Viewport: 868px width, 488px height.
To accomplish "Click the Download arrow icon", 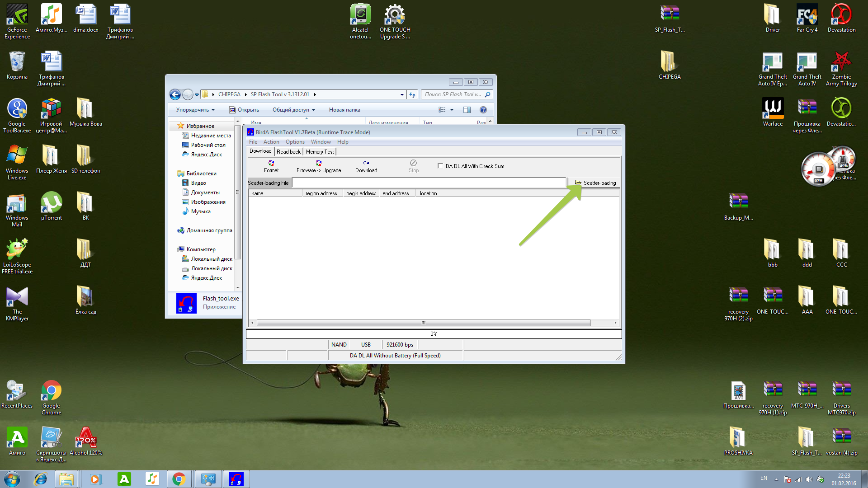I will 366,163.
